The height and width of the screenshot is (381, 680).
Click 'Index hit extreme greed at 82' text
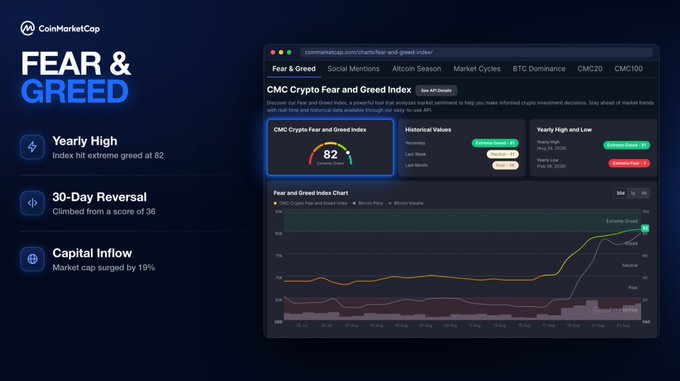(108, 156)
